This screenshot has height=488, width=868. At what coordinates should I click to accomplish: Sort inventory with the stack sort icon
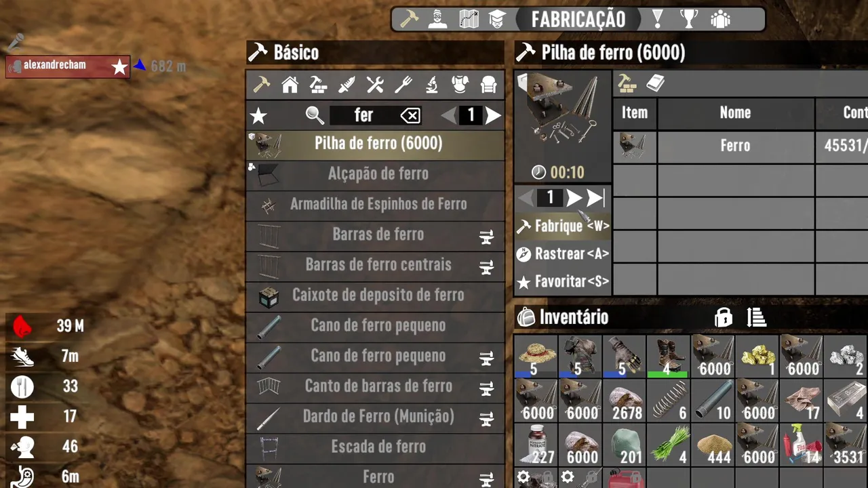pyautogui.click(x=757, y=317)
